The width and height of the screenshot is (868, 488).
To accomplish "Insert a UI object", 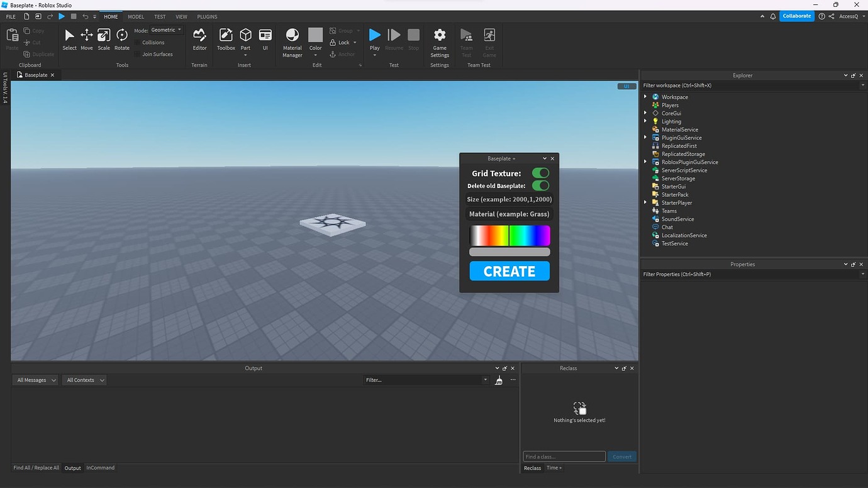I will point(265,38).
